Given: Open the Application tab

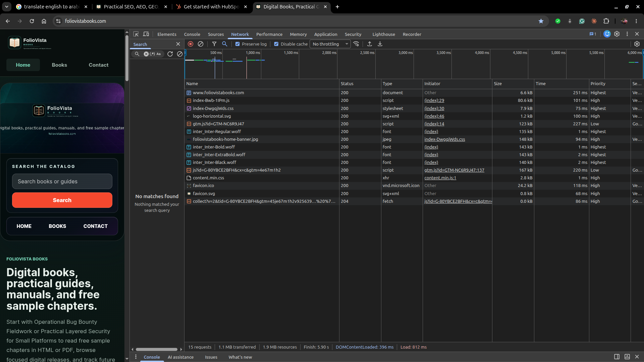Looking at the screenshot, I should [x=326, y=34].
